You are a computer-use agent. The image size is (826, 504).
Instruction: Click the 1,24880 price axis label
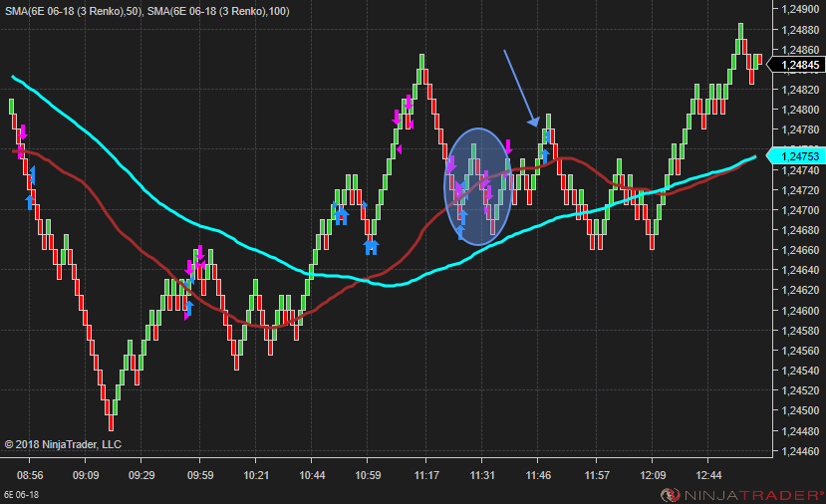click(x=800, y=29)
